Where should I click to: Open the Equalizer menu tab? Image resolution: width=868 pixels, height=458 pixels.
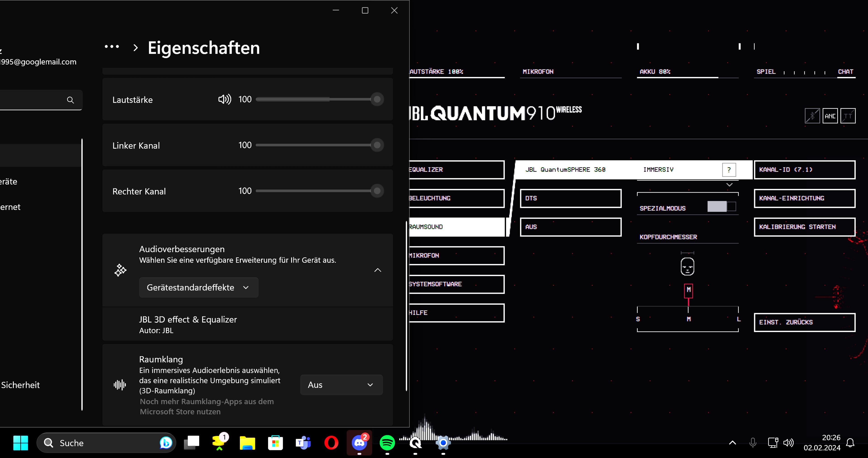click(x=456, y=170)
